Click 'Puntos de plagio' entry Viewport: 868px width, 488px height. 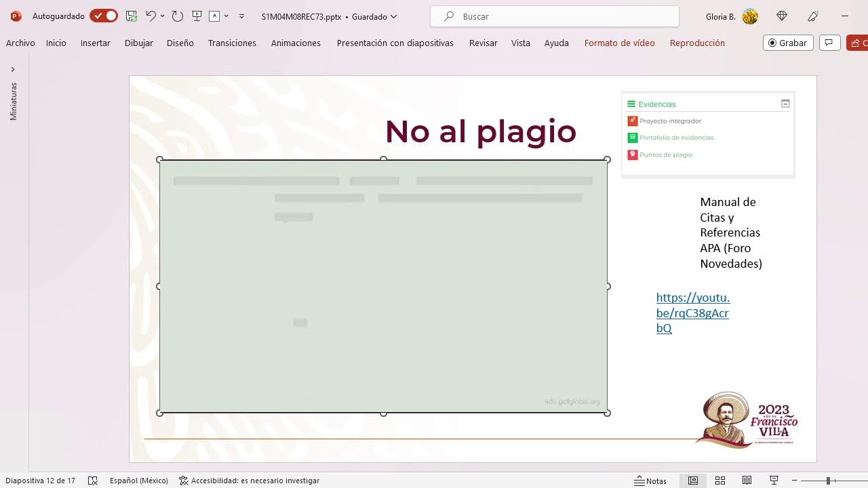pyautogui.click(x=666, y=155)
